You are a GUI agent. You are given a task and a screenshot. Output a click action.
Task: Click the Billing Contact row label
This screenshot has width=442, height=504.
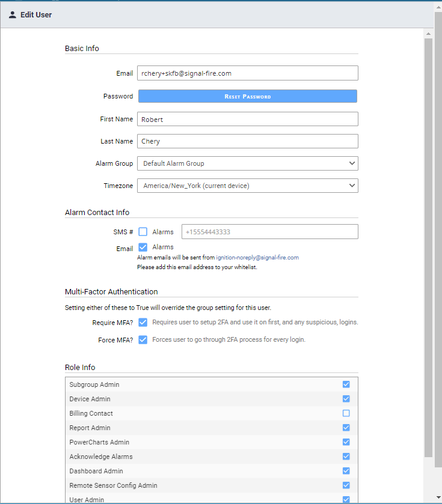pos(91,413)
